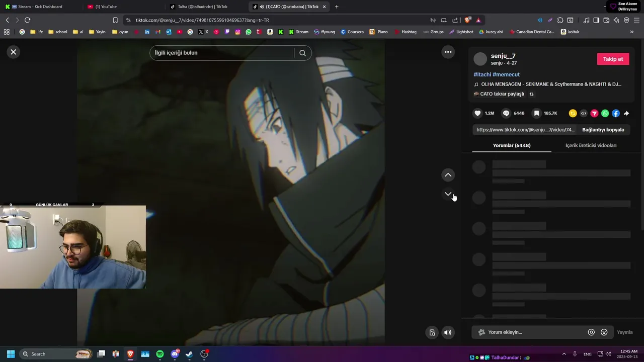Open the three-dot more options menu
This screenshot has height=362, width=644.
[x=448, y=52]
